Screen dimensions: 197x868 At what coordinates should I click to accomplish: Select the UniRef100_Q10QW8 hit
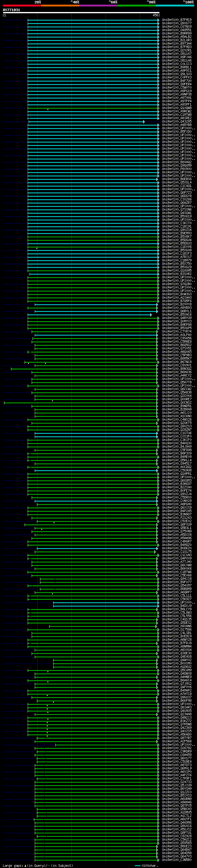click(x=177, y=108)
